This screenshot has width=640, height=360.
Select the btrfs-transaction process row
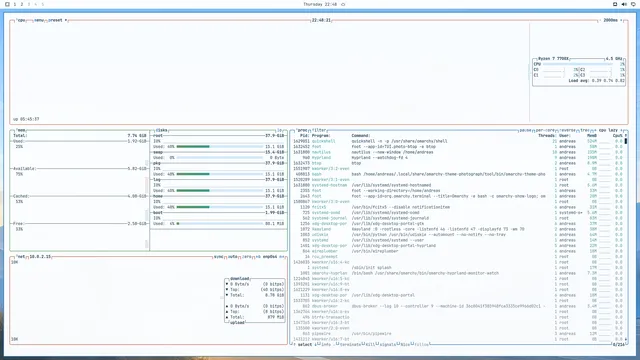[458, 317]
